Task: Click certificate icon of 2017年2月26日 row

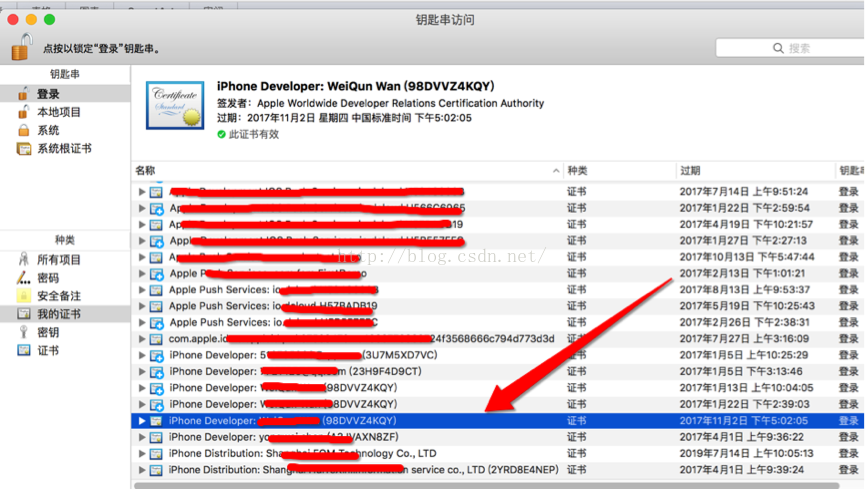Action: point(157,323)
